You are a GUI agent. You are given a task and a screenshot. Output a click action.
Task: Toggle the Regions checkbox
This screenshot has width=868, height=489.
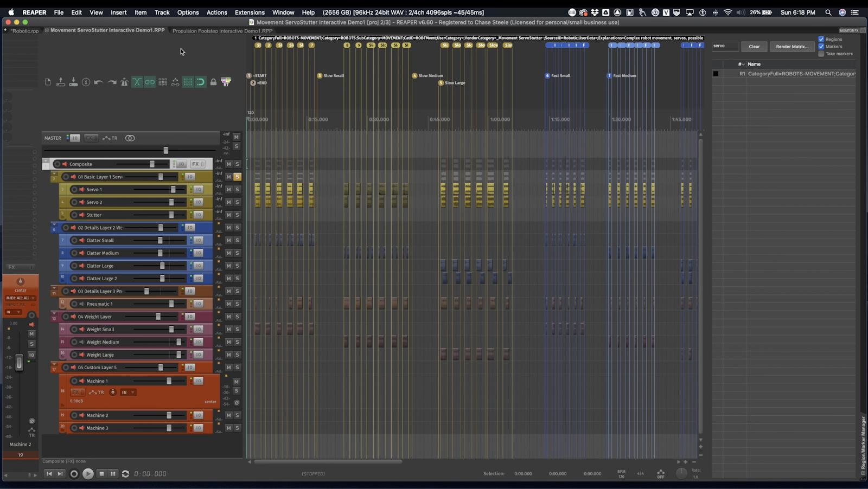pos(821,39)
